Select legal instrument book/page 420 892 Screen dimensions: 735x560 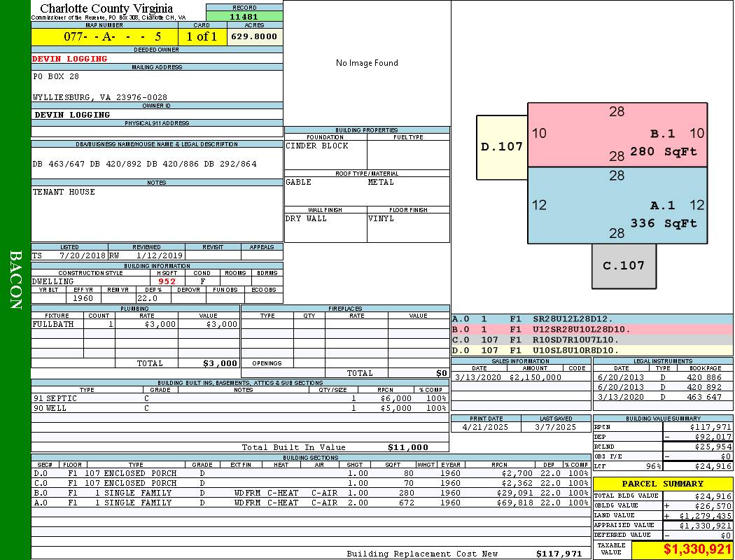coord(704,387)
